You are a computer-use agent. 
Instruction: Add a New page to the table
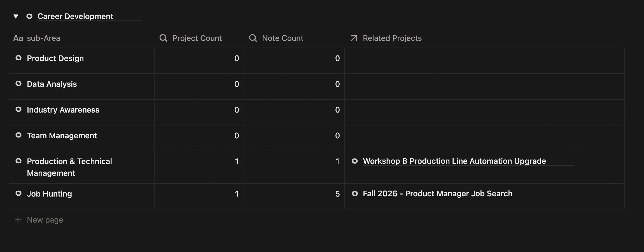coord(45,220)
